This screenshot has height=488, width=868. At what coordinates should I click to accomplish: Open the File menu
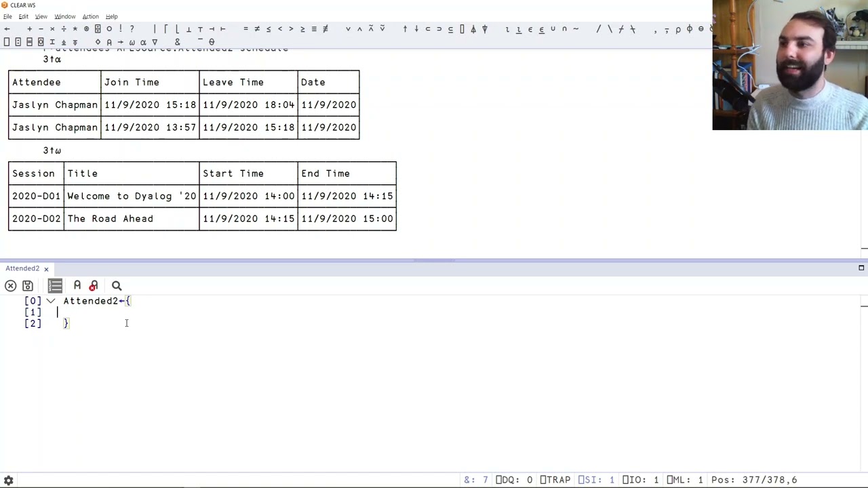tap(7, 16)
